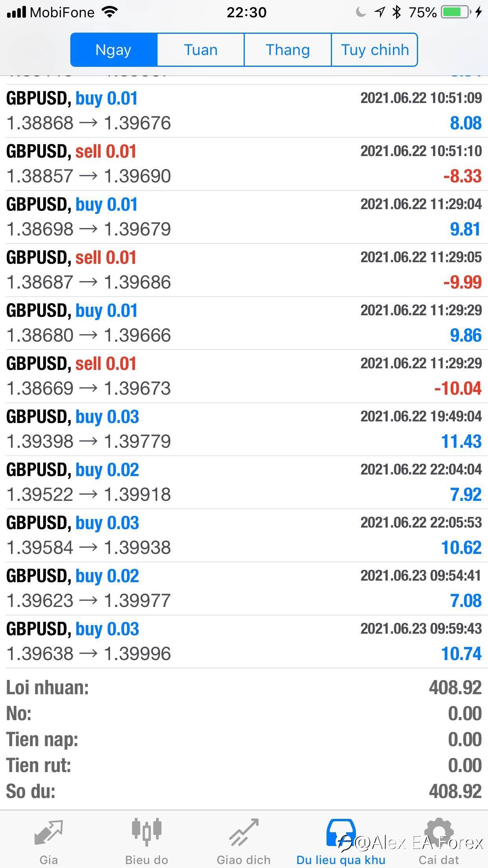Open GBPUSD buy 0.01 trade with 8.08 profit

tap(244, 111)
